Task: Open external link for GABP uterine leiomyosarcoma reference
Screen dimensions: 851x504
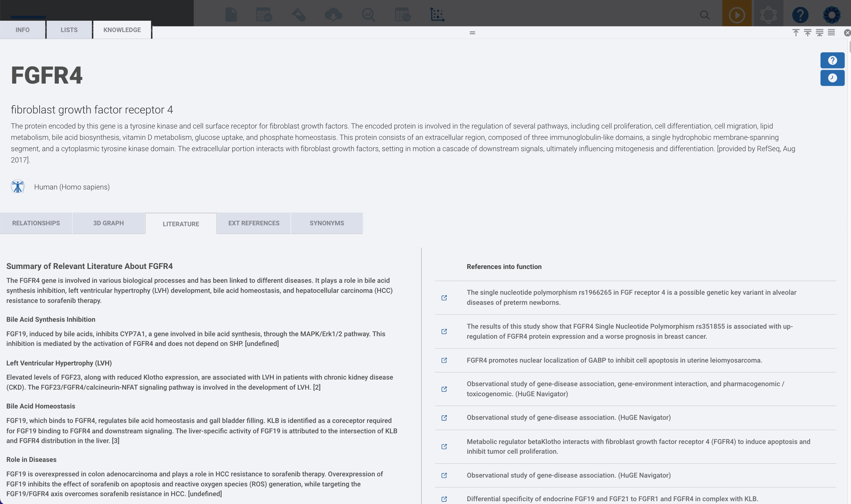Action: coord(444,360)
